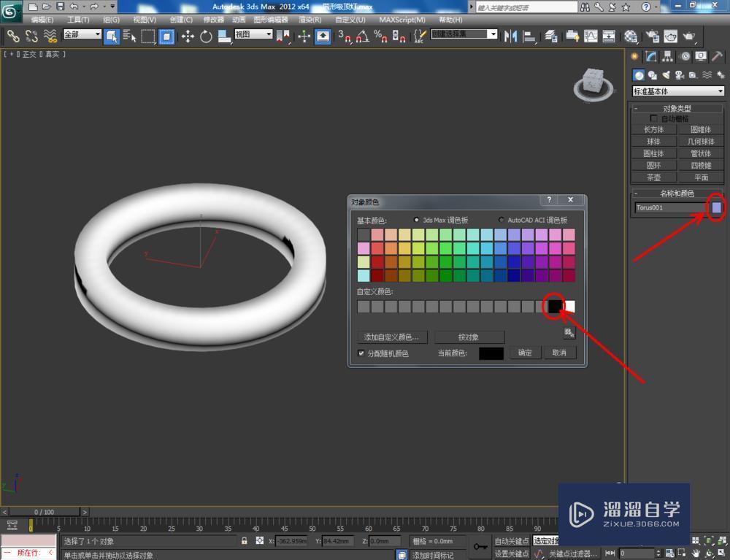
Task: Select the AutoCAD ACI 调色板 radio button
Action: click(x=501, y=220)
